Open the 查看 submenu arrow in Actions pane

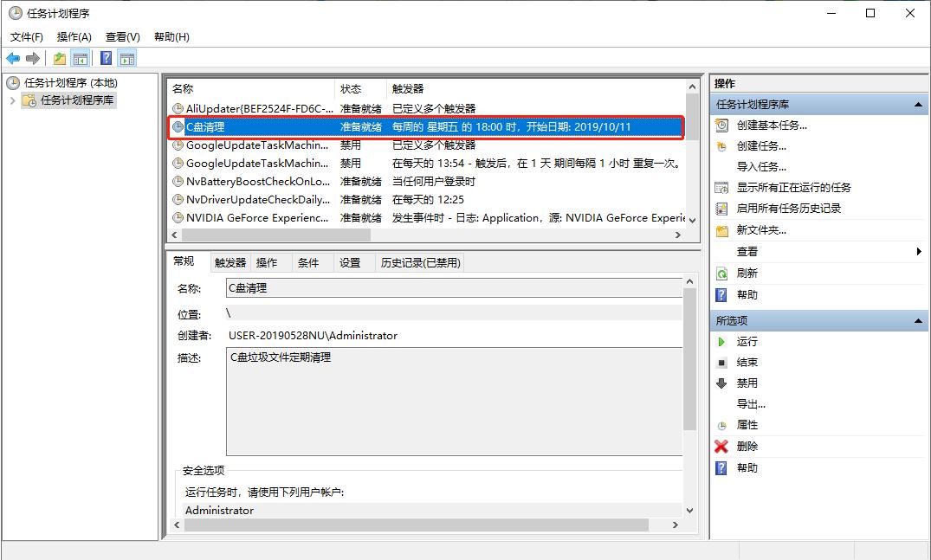click(x=918, y=252)
